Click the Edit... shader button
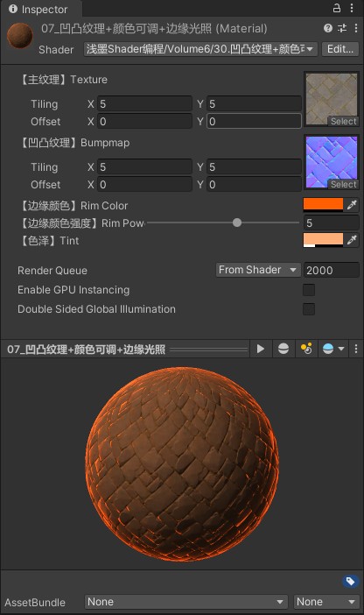This screenshot has width=364, height=615. pyautogui.click(x=340, y=49)
